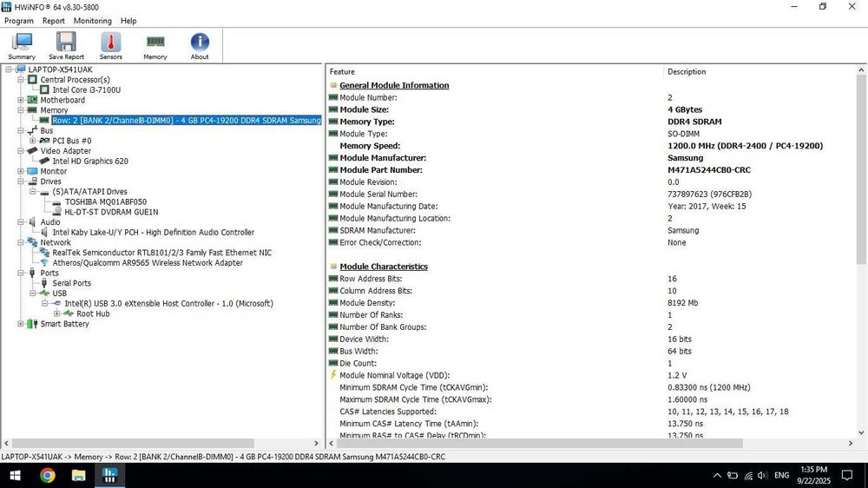Screen dimensions: 868x488
Task: Open the Help menu
Action: tap(128, 21)
